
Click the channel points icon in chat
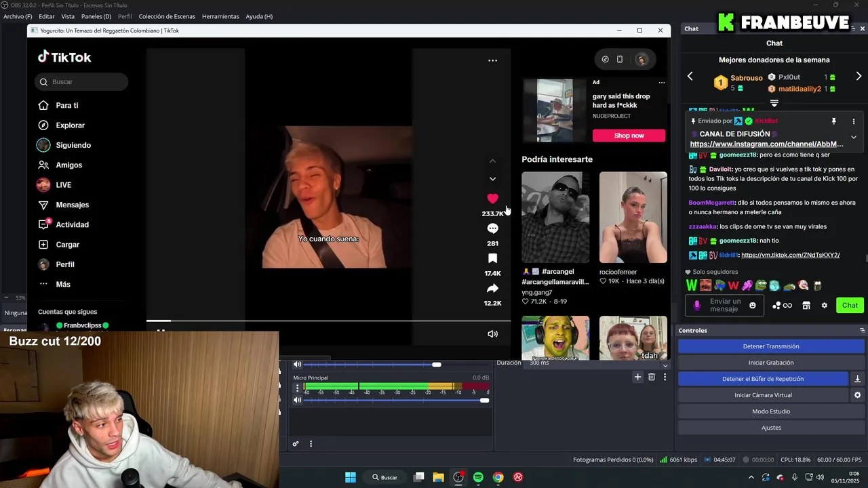[782, 306]
